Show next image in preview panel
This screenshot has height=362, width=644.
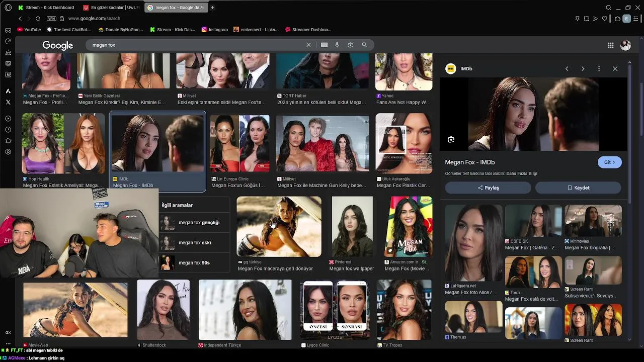(583, 69)
